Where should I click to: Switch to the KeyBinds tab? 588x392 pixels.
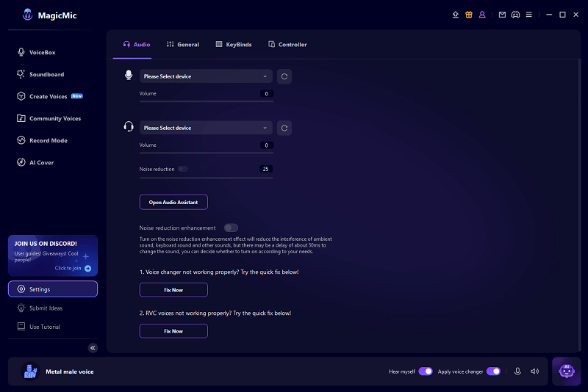click(234, 45)
